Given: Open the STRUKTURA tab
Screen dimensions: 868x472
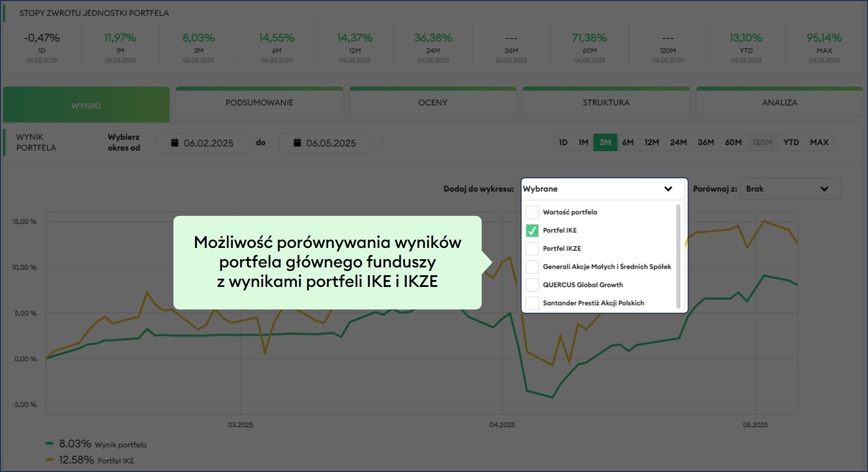Looking at the screenshot, I should [606, 103].
